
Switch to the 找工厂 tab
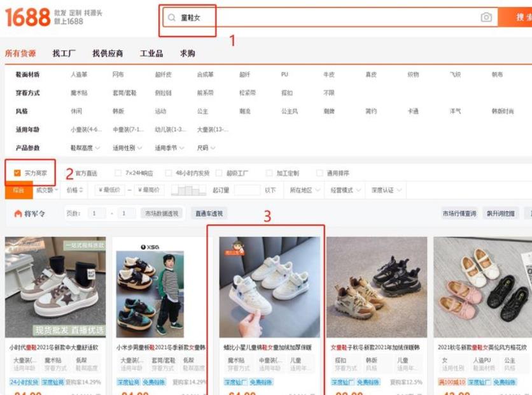coord(64,54)
